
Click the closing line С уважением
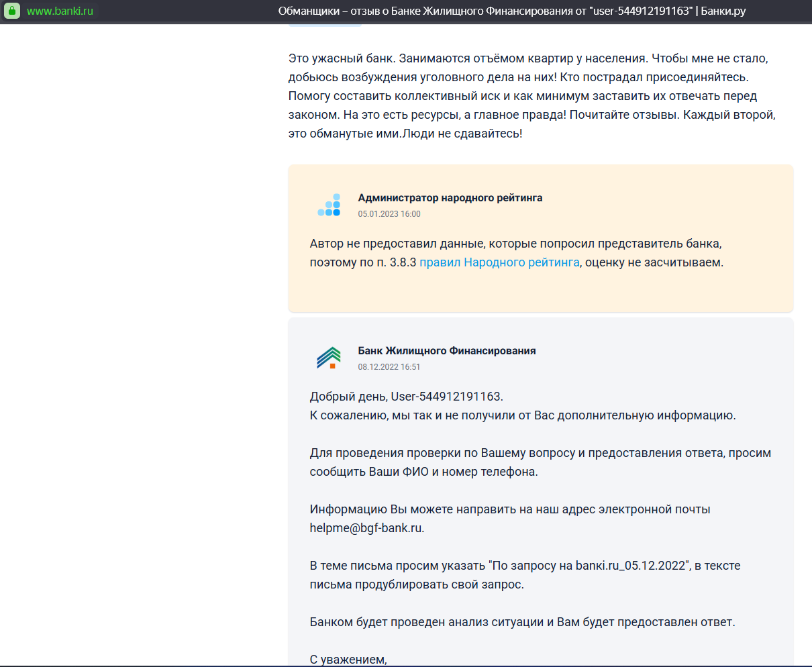(348, 660)
